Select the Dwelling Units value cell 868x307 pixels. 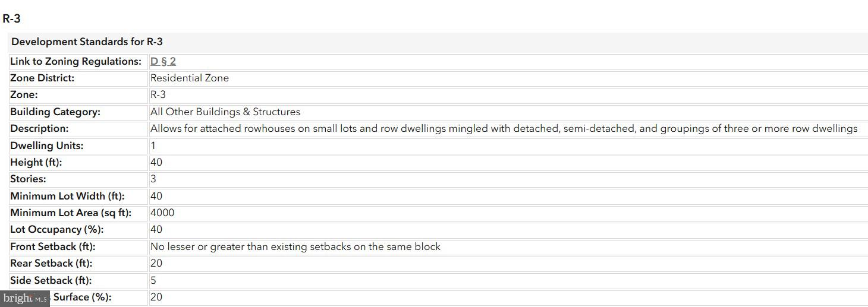tap(153, 145)
